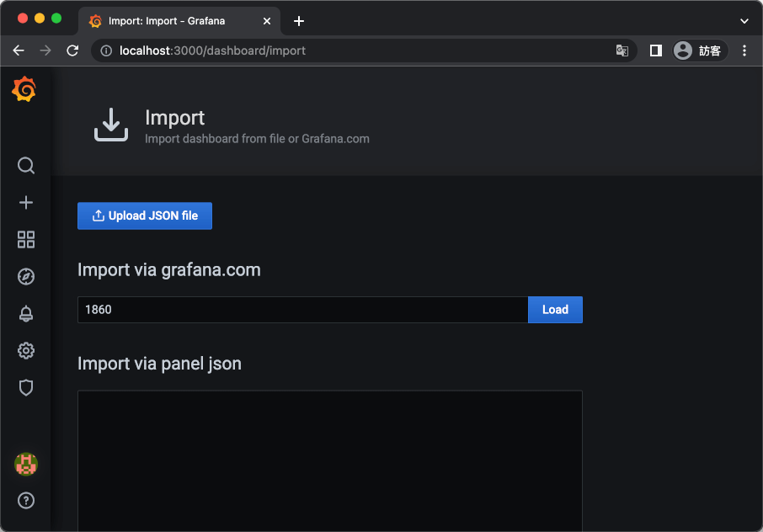763x532 pixels.
Task: Open the Help question mark icon
Action: coord(26,500)
